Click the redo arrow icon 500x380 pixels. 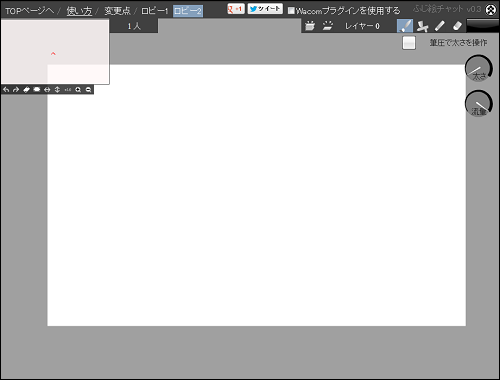(x=16, y=90)
